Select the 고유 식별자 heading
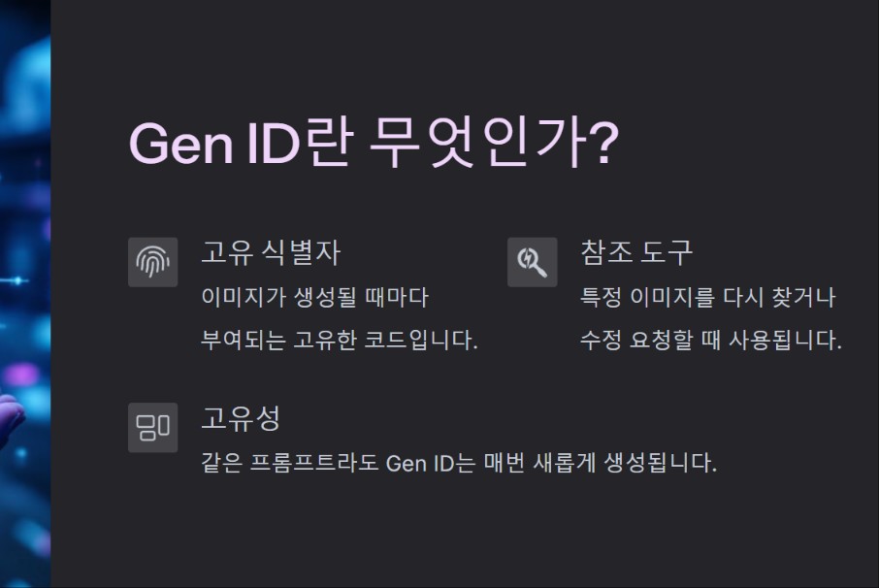879x588 pixels. pos(270,253)
